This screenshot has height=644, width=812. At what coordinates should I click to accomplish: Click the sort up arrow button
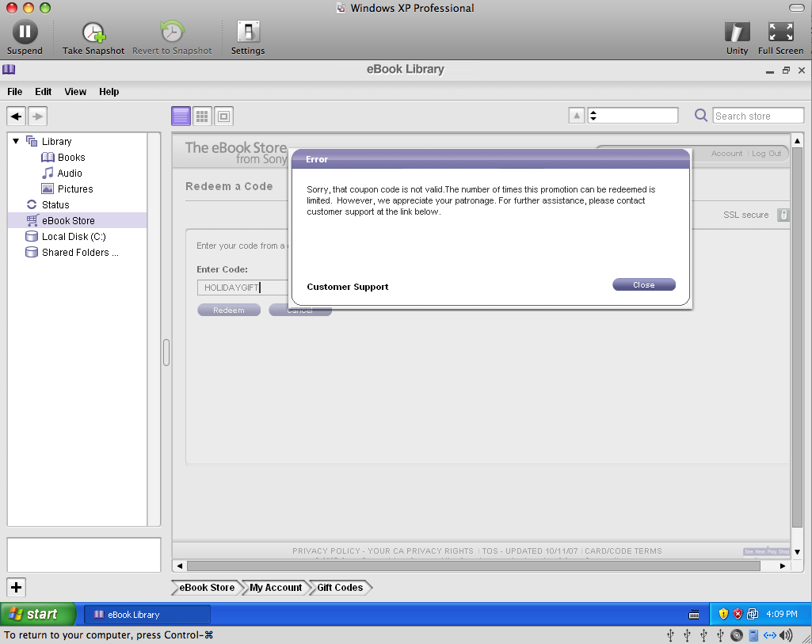577,116
